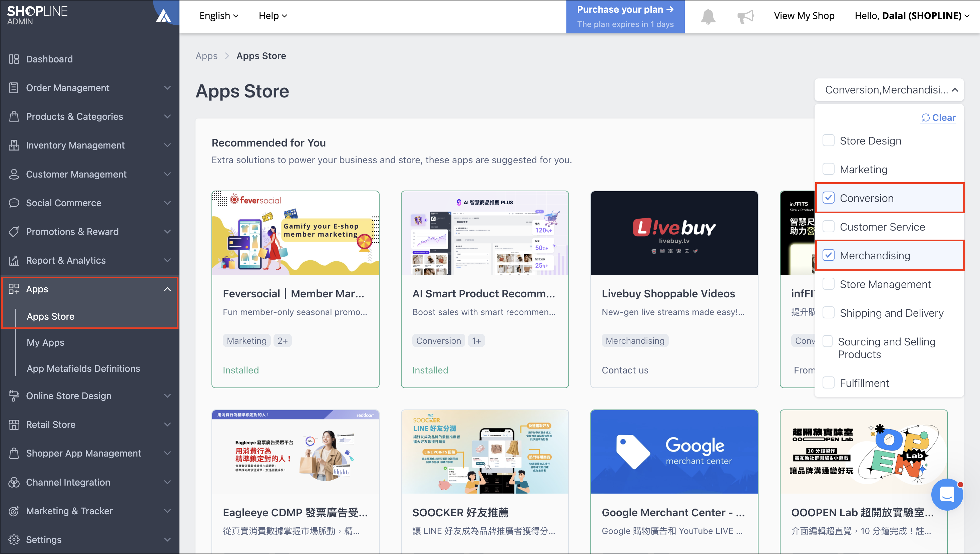The width and height of the screenshot is (980, 554).
Task: Uncheck the Merchandising filter checkbox
Action: 828,255
